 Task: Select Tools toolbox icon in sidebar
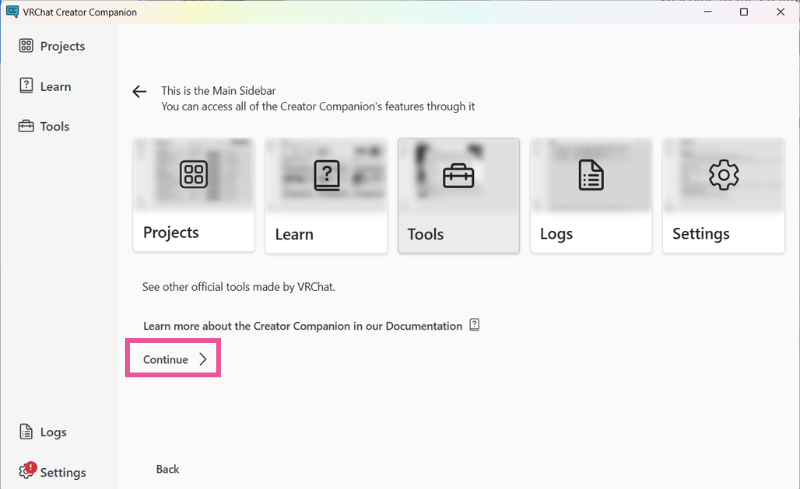(x=26, y=126)
